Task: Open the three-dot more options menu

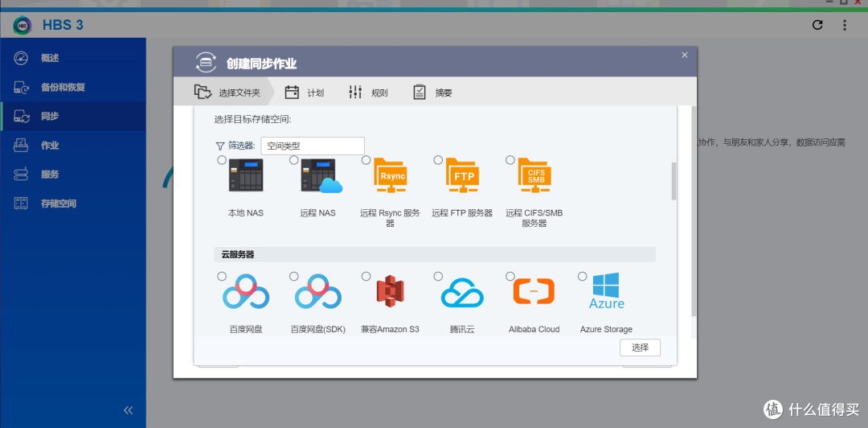Action: click(x=845, y=25)
